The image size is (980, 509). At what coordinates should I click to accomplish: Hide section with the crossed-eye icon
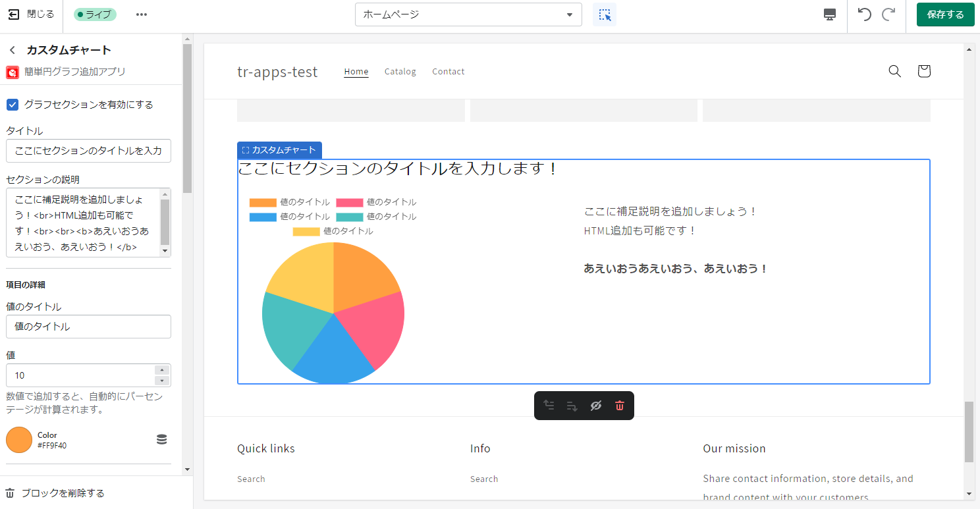point(595,406)
